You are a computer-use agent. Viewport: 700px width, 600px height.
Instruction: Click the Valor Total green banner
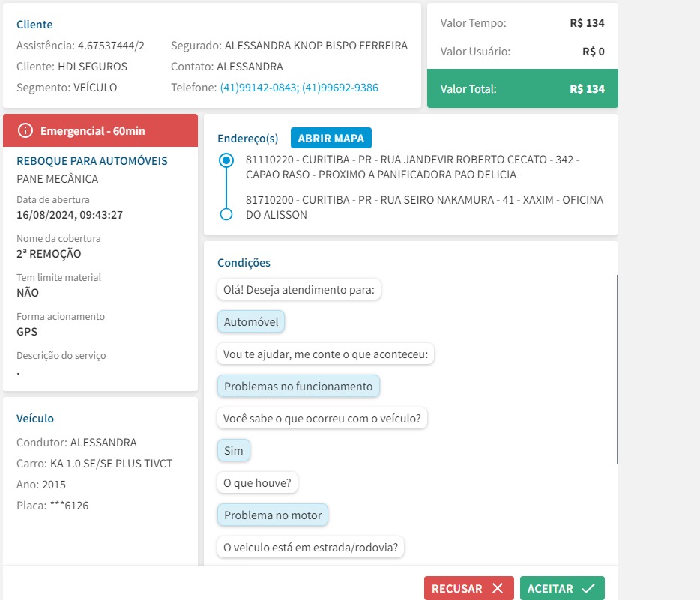522,89
